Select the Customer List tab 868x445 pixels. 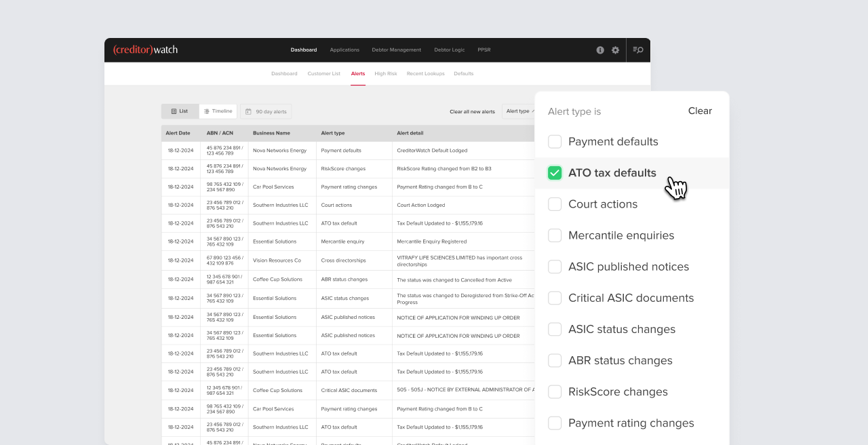tap(323, 73)
